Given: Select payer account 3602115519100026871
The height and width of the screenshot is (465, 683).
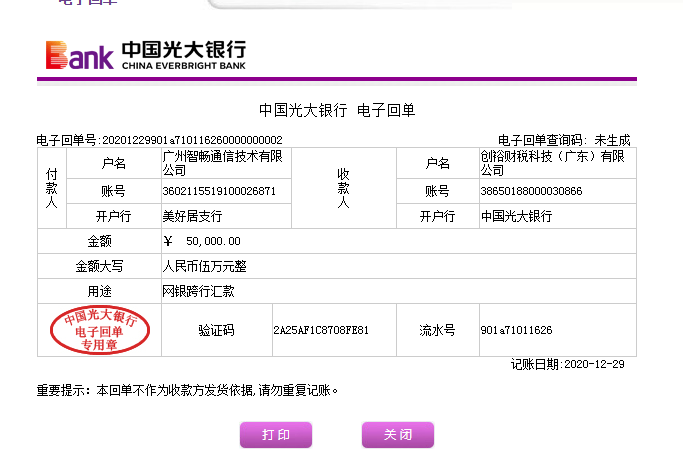Looking at the screenshot, I should pos(219,191).
